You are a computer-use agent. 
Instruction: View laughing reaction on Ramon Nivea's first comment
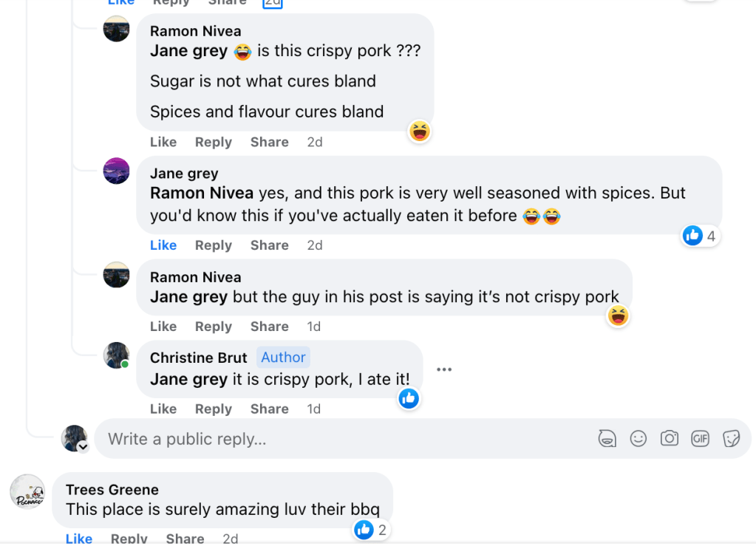click(420, 132)
